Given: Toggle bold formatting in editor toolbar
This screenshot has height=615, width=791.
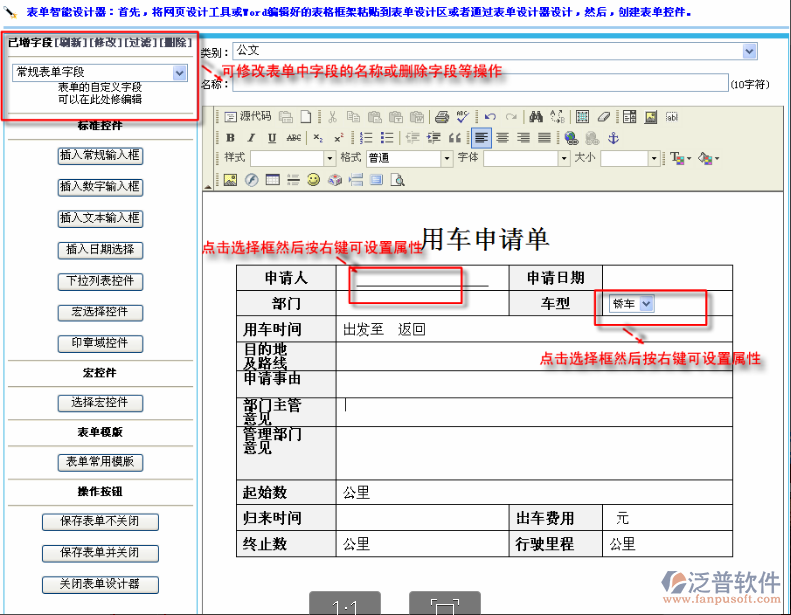Looking at the screenshot, I should [230, 138].
